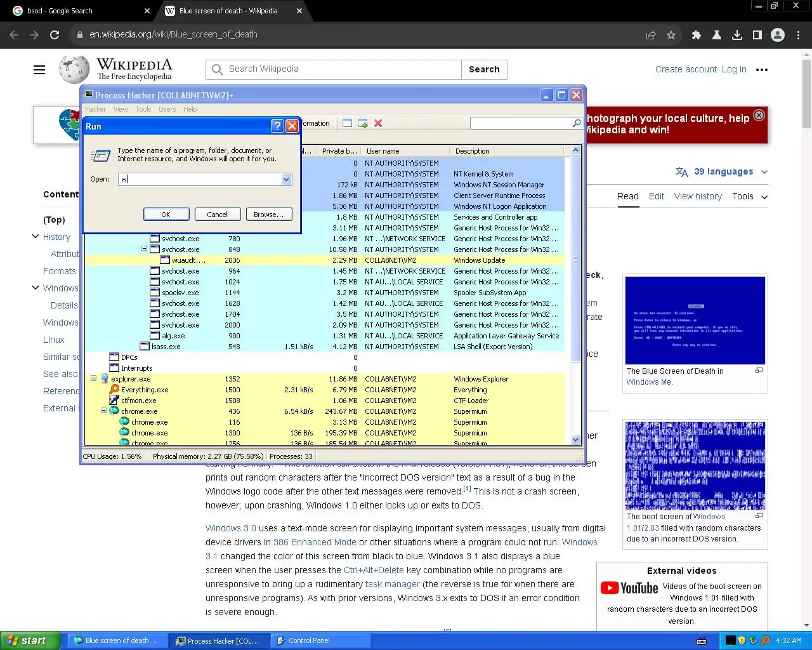
Task: Follow the 386 Enhanced Mode link
Action: click(315, 542)
